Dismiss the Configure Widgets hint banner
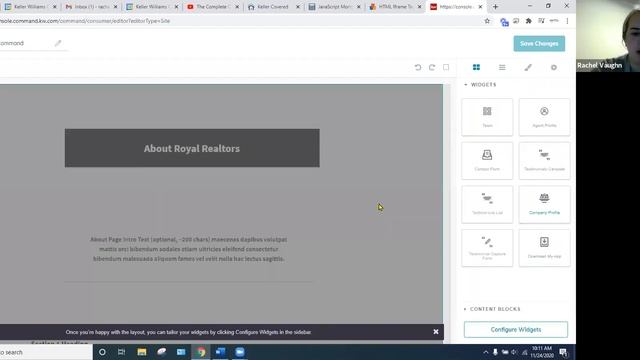 436,332
